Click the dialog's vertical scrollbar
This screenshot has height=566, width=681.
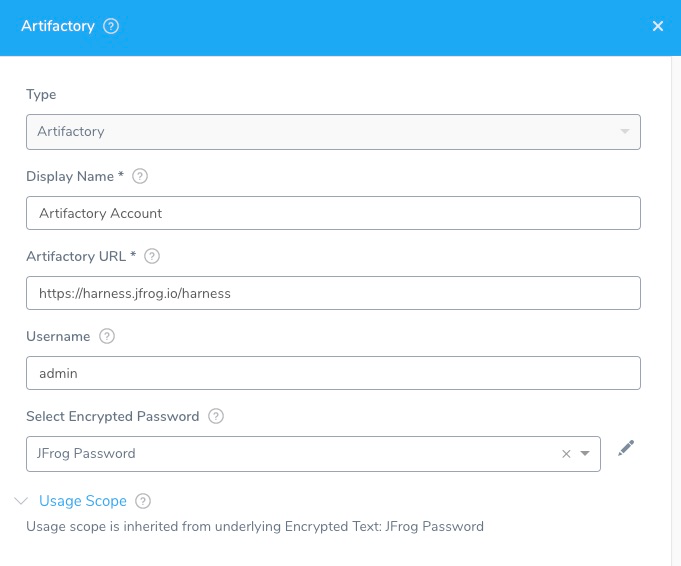(676, 311)
